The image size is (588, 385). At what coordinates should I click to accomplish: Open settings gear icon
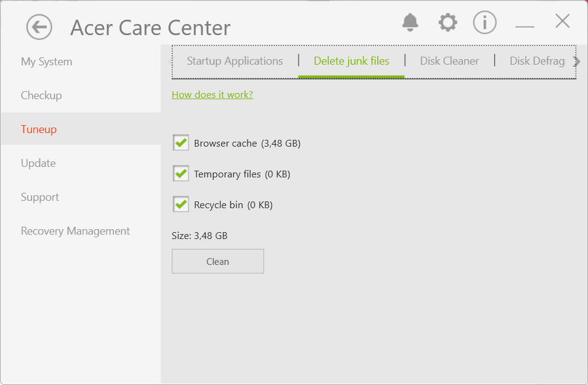[448, 23]
